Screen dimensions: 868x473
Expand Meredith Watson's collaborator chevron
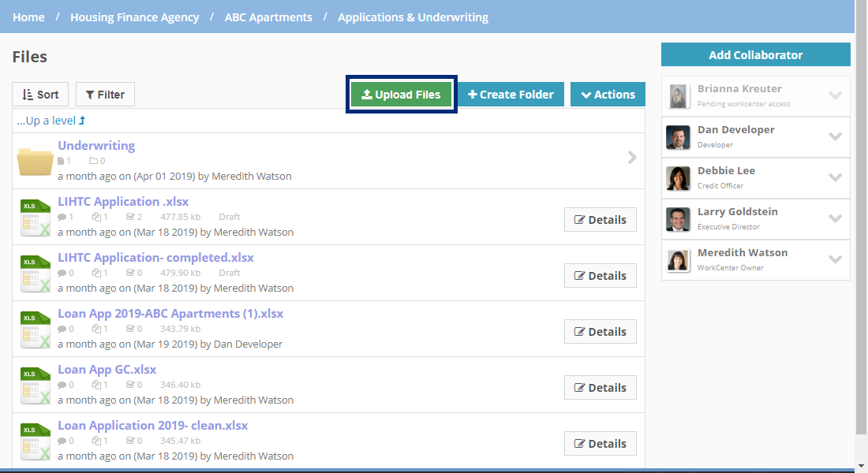pos(836,259)
